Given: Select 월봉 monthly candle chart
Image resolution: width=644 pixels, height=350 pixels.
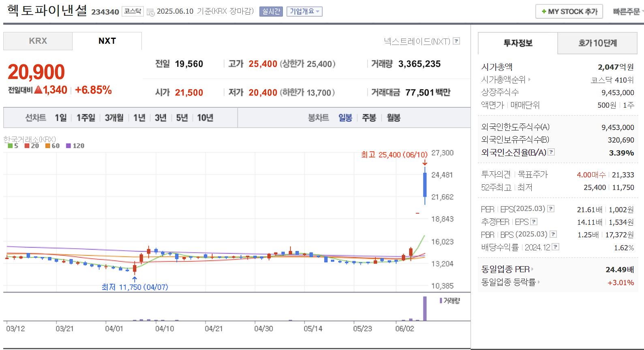Looking at the screenshot, I should (394, 117).
